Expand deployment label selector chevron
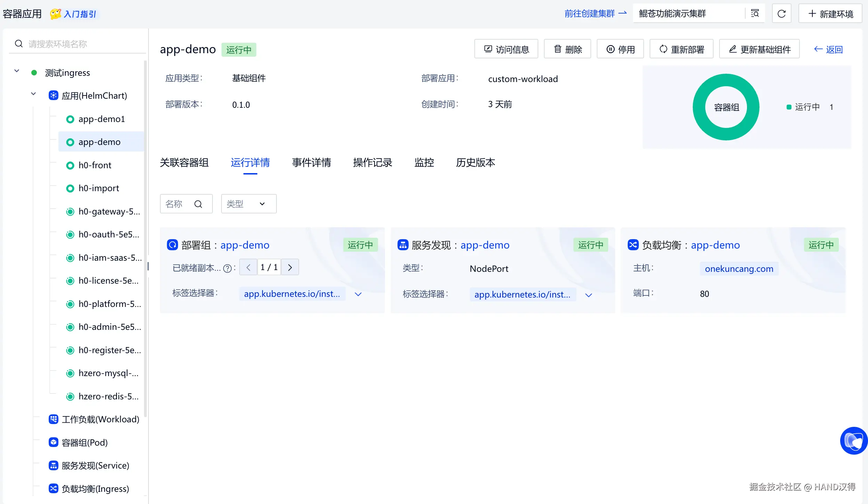This screenshot has width=868, height=504. [x=358, y=294]
